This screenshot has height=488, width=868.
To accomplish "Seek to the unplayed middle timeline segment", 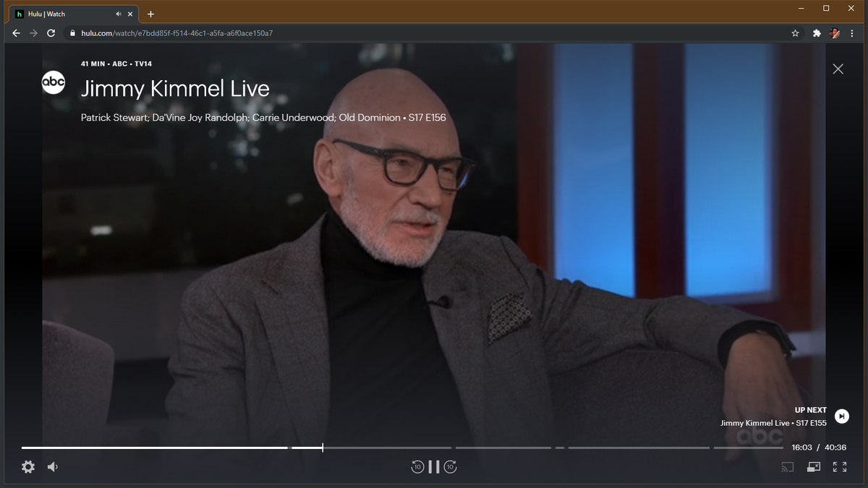I will tap(503, 448).
